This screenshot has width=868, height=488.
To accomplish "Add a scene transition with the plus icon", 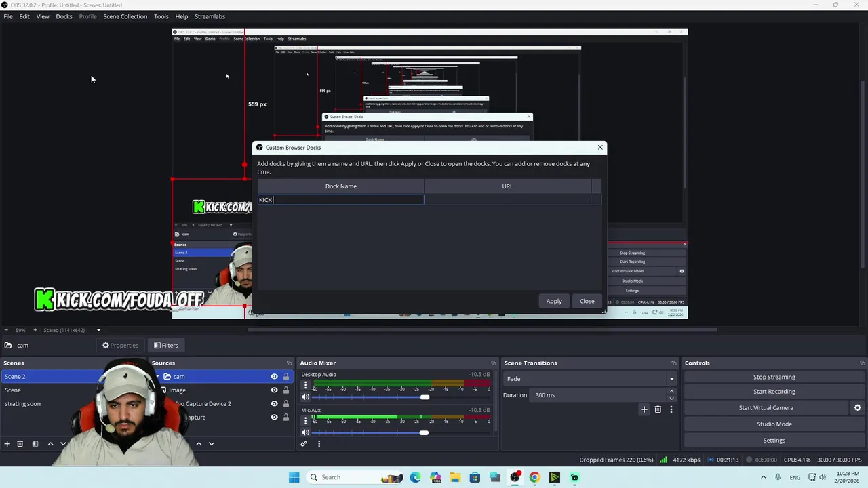I will (644, 409).
